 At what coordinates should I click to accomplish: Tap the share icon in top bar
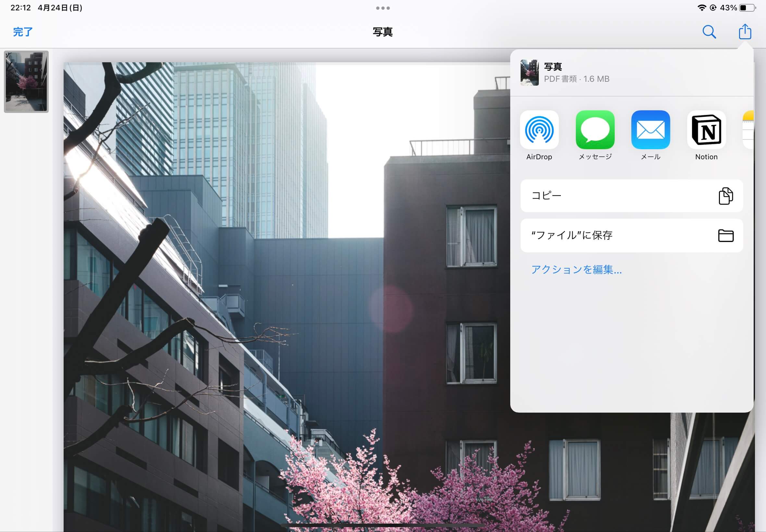pos(745,31)
